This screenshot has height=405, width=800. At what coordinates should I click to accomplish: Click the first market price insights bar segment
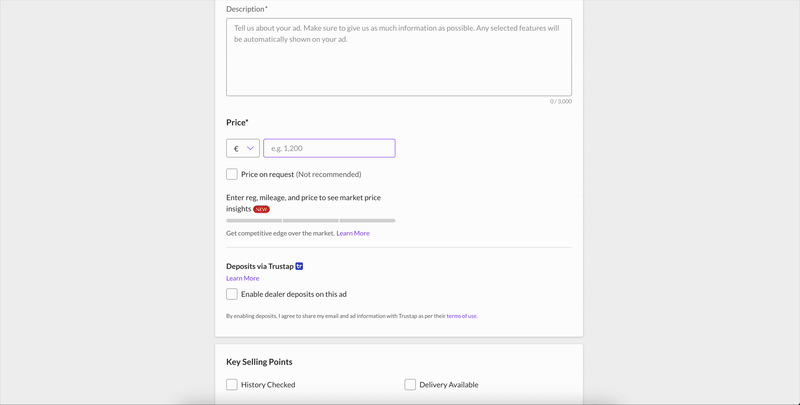click(x=254, y=220)
